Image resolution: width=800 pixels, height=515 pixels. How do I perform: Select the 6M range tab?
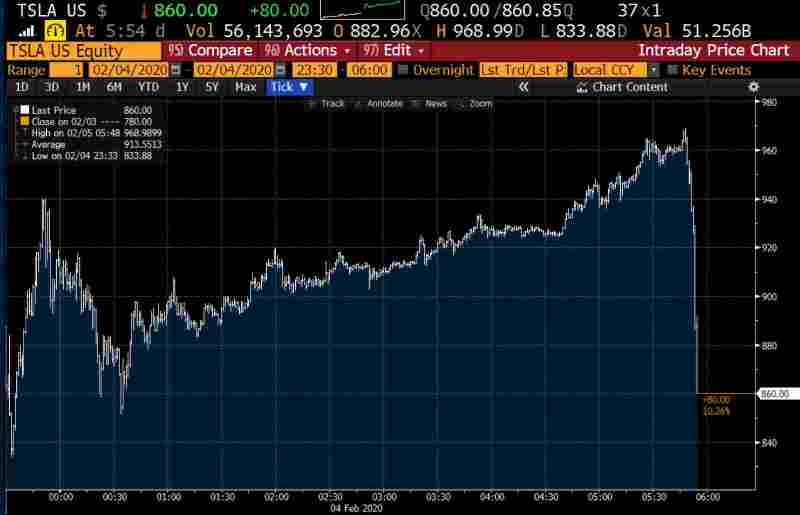(114, 87)
